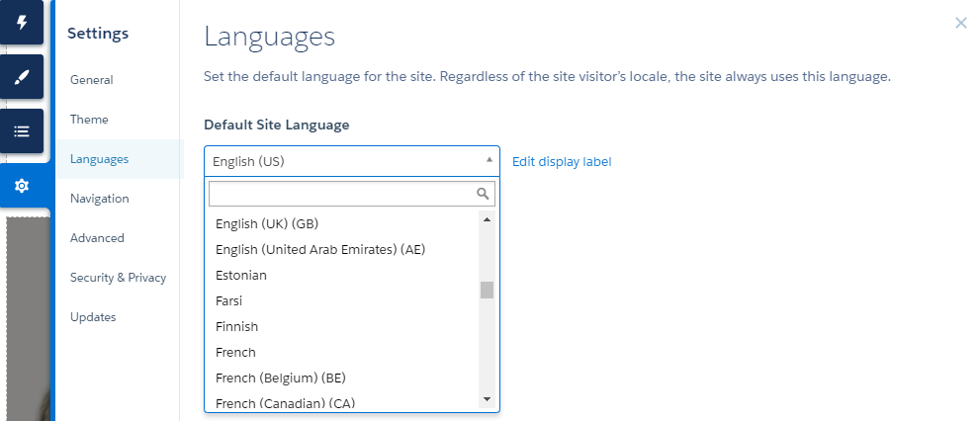Select French (Belgium) (BE) option
The image size is (980, 421).
281,379
